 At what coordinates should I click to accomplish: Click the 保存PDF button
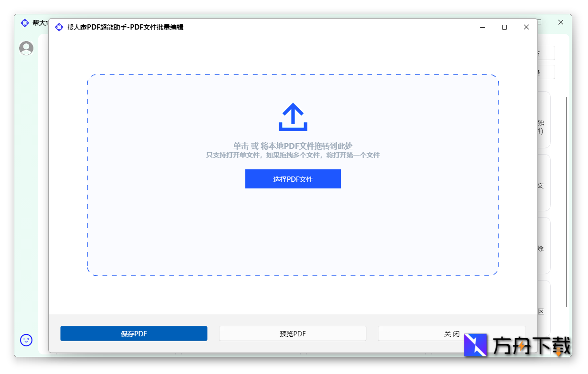click(134, 333)
